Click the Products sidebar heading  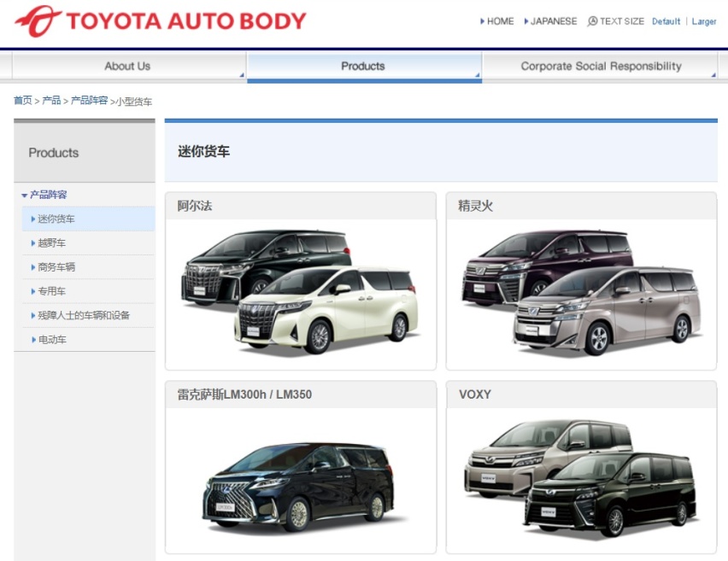tap(53, 153)
